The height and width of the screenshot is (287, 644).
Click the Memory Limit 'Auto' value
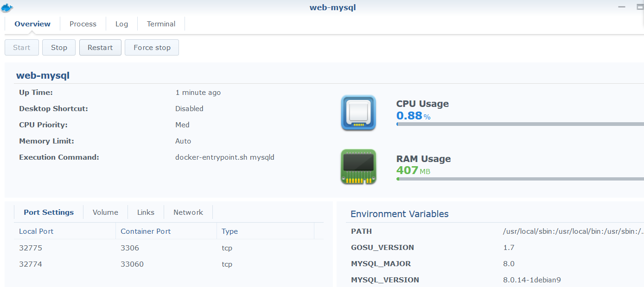(183, 141)
